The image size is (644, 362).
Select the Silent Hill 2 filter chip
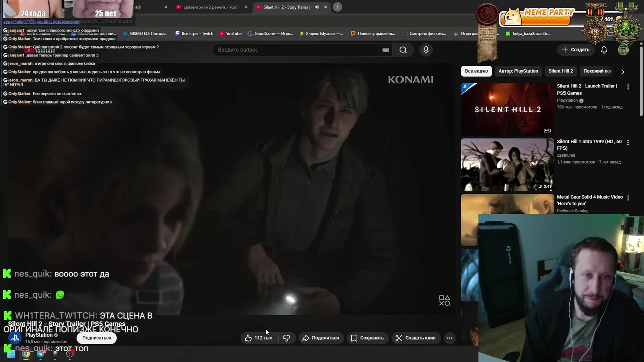coord(560,71)
